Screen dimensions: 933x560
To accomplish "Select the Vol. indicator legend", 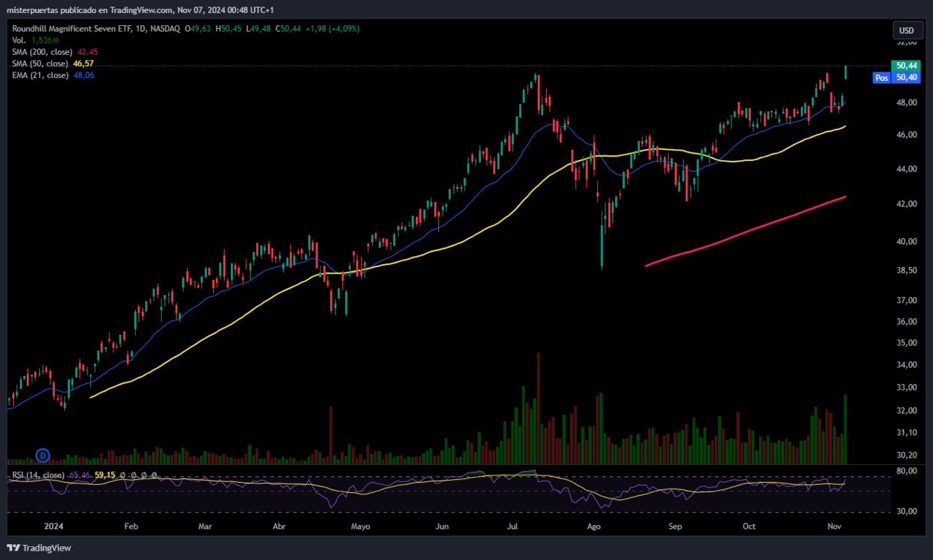I will (19, 40).
